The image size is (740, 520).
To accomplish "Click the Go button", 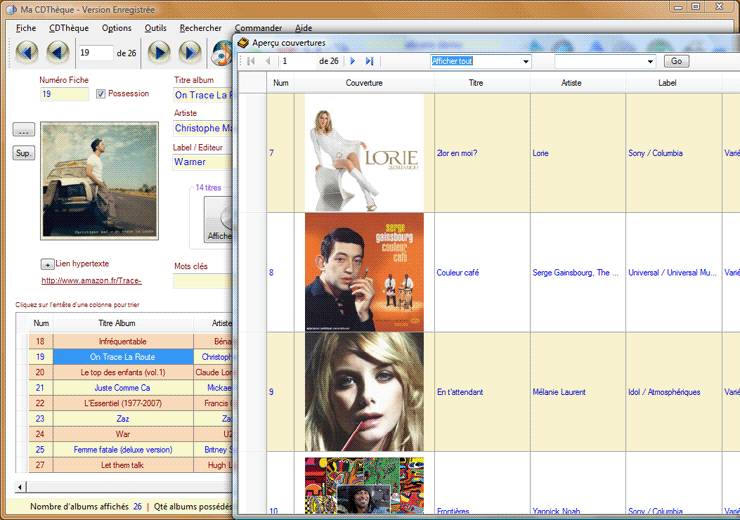I will [x=676, y=61].
